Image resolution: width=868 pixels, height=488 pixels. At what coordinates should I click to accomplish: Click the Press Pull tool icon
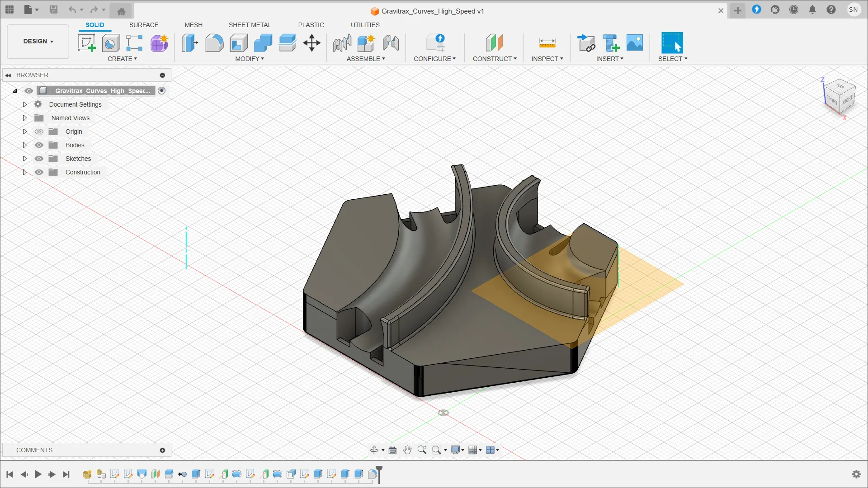pos(190,43)
